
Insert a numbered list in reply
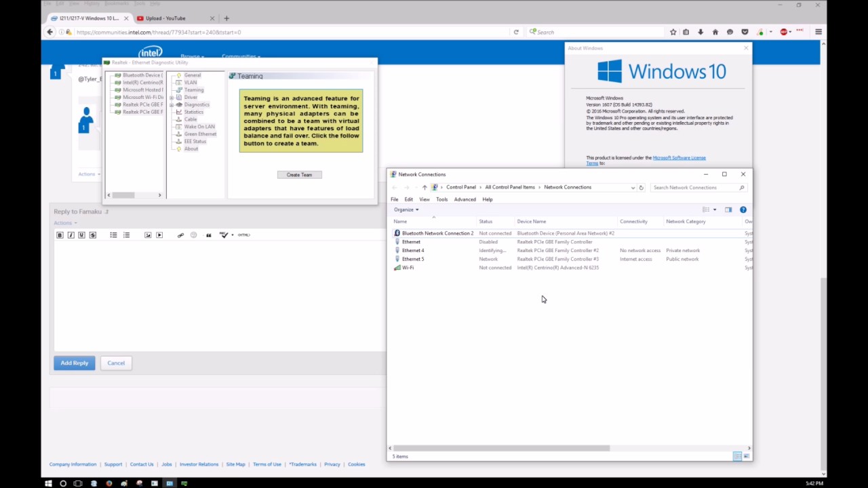(x=126, y=235)
